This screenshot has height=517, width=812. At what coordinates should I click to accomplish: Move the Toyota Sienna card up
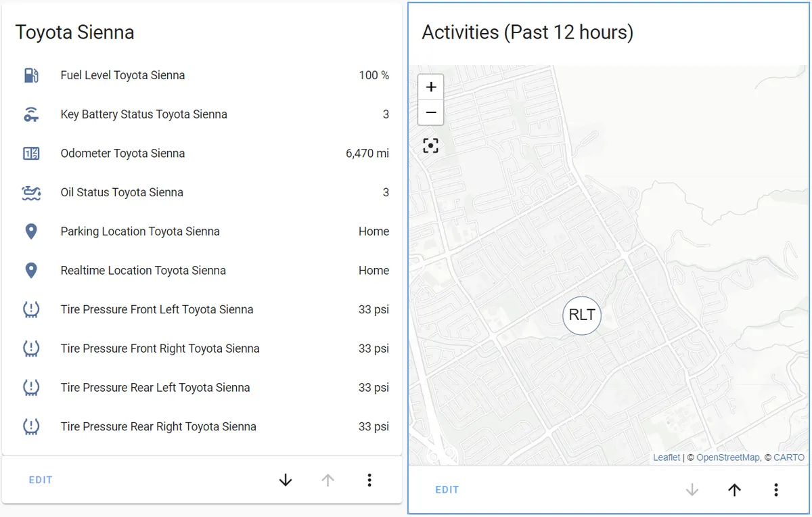tap(328, 480)
